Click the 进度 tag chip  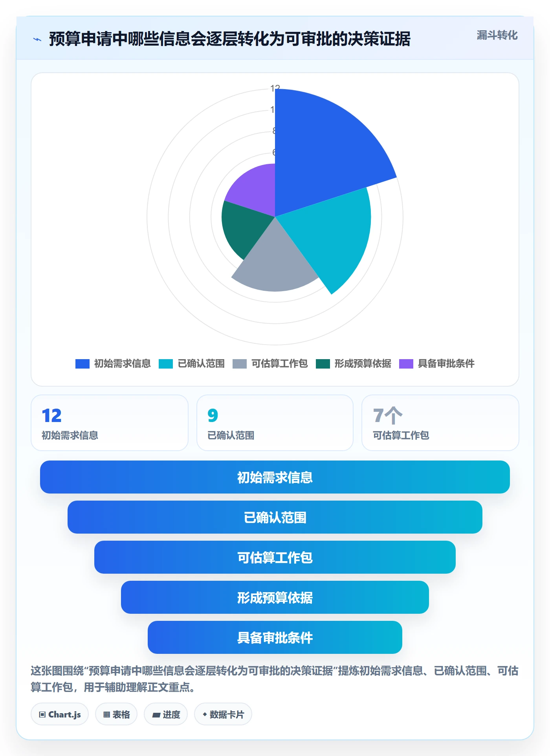(x=166, y=714)
